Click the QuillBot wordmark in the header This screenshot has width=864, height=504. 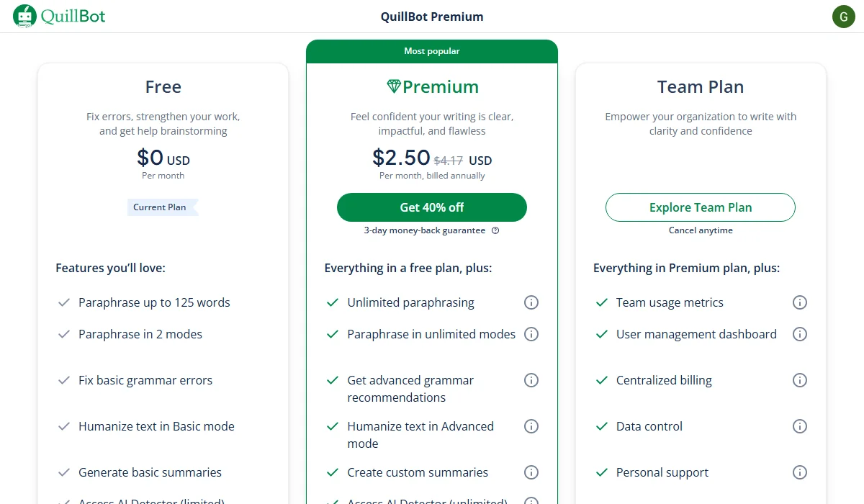tap(74, 15)
